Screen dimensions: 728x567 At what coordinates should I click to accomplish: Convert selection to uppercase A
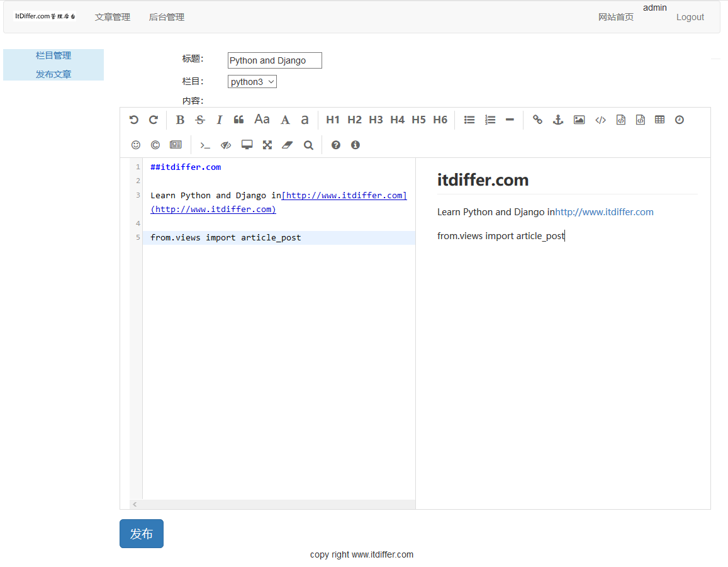point(285,120)
